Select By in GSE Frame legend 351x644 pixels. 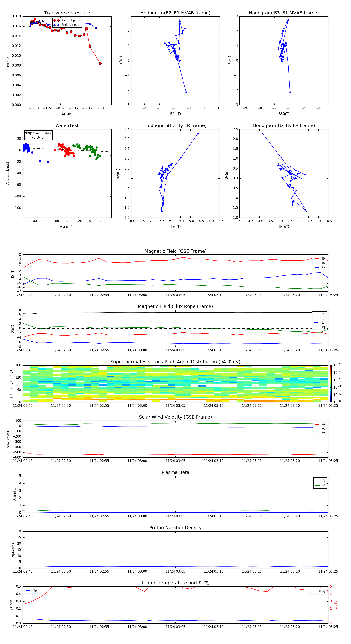click(320, 263)
